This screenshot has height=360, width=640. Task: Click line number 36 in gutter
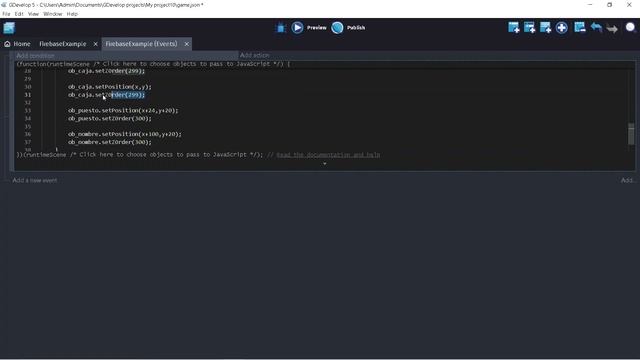(27, 134)
